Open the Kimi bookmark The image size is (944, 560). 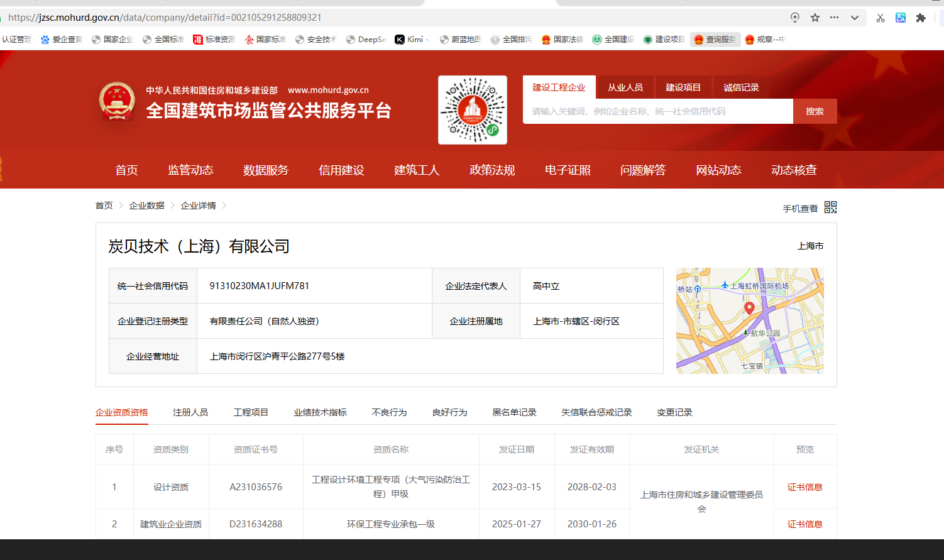click(x=412, y=40)
